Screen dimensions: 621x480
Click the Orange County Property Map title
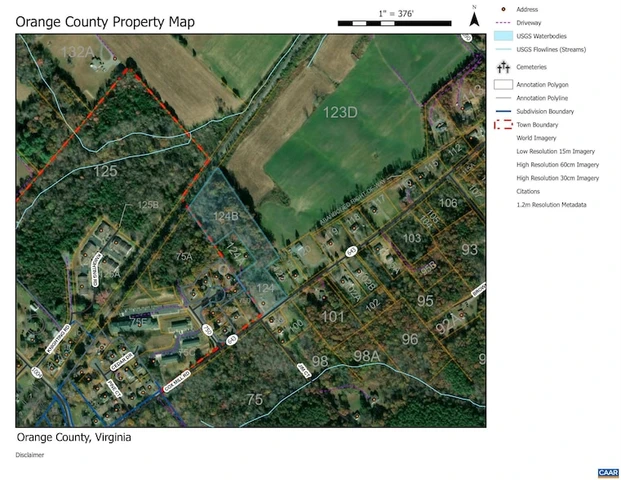pos(105,22)
